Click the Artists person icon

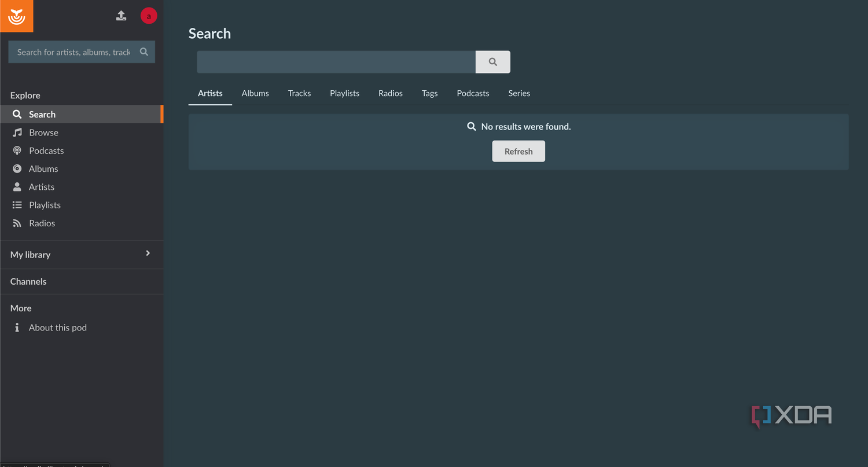[x=17, y=187]
